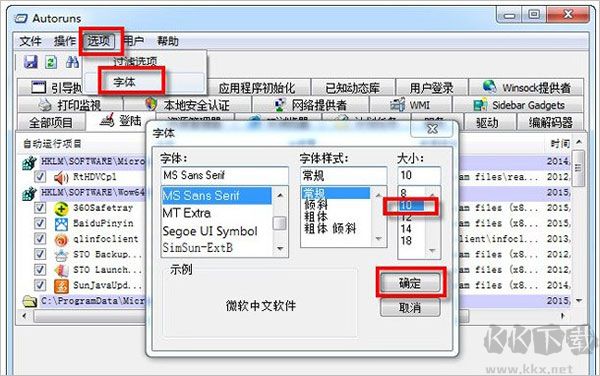Close the 字体 dialog
This screenshot has width=600, height=376.
433,129
